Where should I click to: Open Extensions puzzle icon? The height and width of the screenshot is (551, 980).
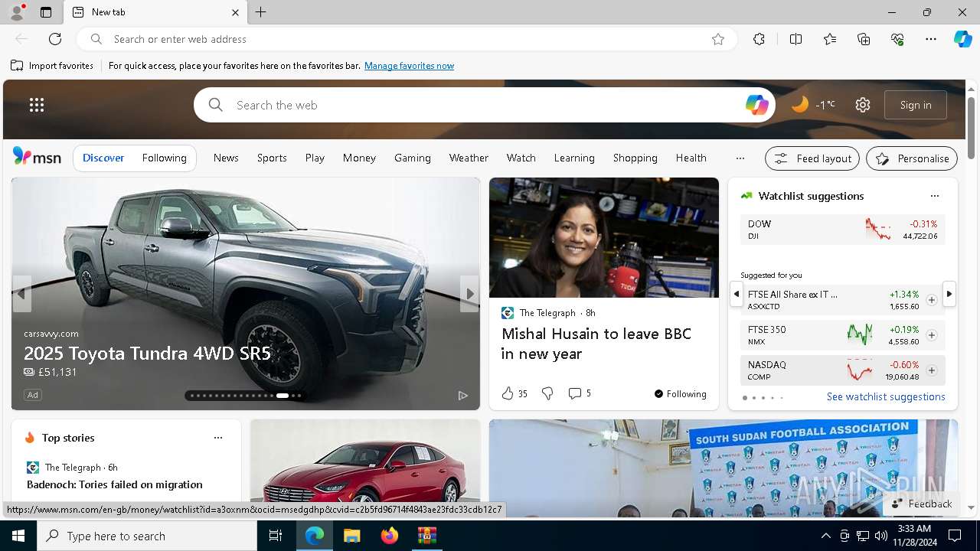click(x=759, y=39)
